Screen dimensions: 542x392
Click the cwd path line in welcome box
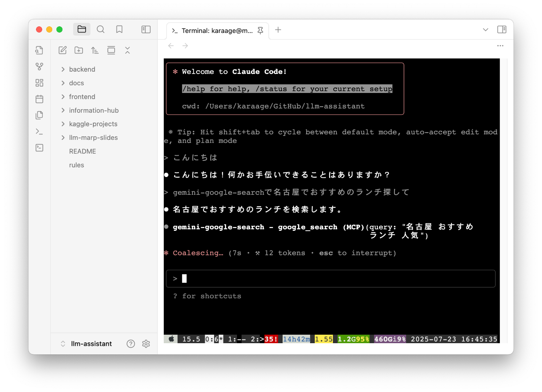(x=273, y=106)
